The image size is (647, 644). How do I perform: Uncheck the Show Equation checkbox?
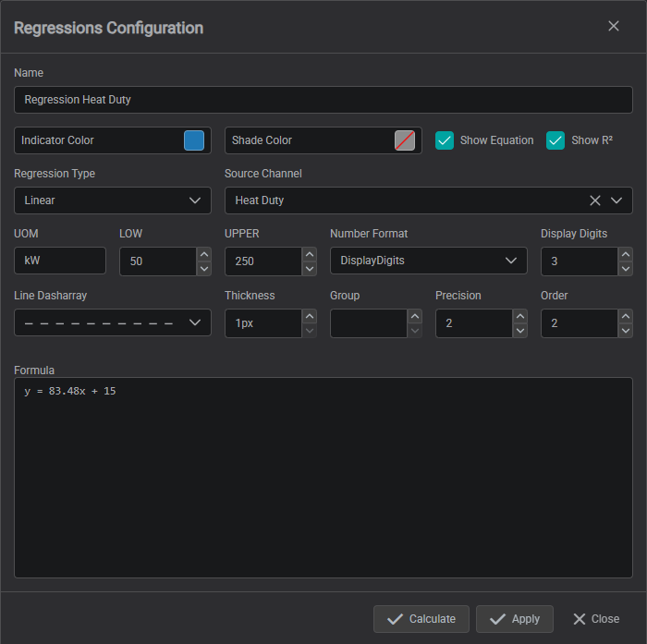(445, 140)
